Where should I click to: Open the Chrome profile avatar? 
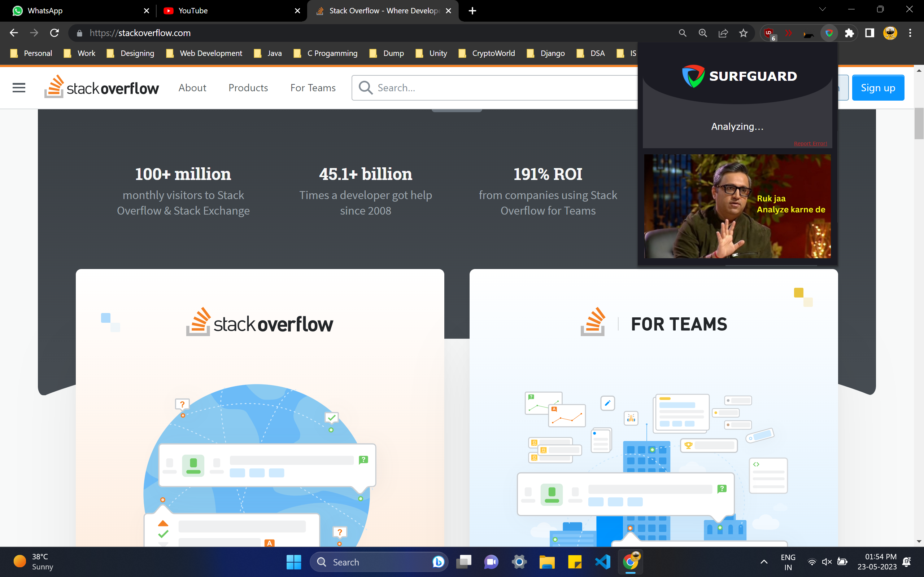890,33
